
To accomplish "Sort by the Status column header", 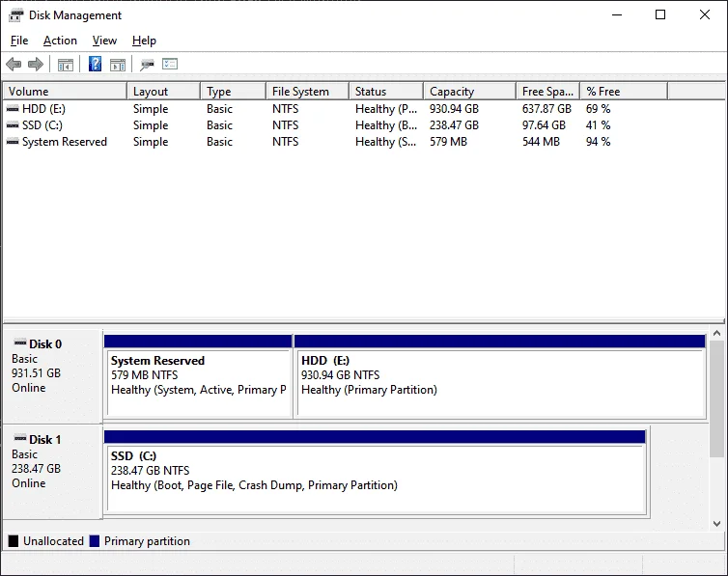I will pos(386,92).
